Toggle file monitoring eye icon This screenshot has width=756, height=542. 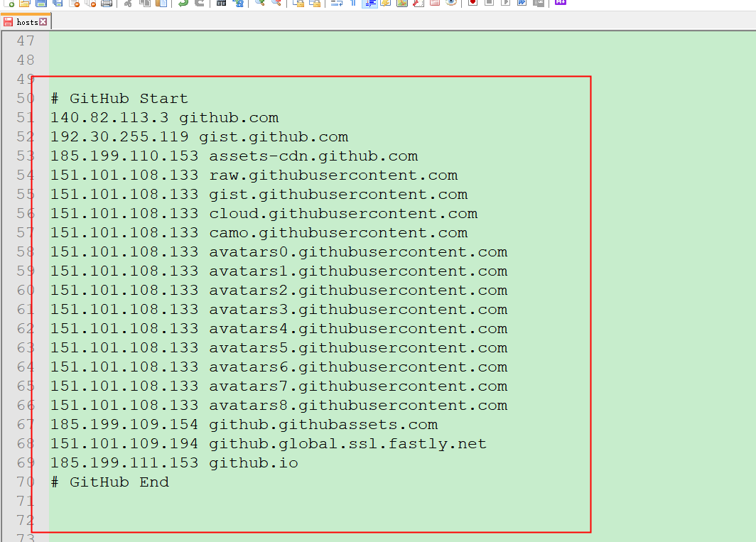point(451,2)
